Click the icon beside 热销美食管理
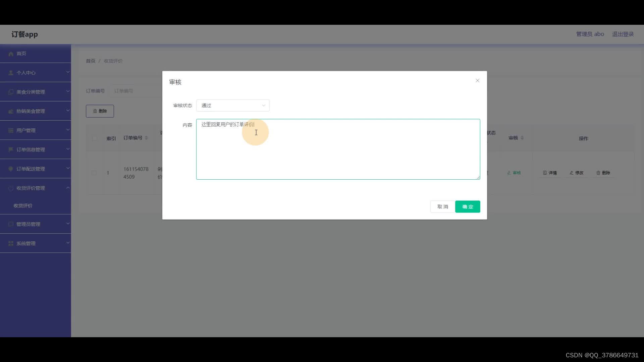This screenshot has height=362, width=644. tap(11, 111)
